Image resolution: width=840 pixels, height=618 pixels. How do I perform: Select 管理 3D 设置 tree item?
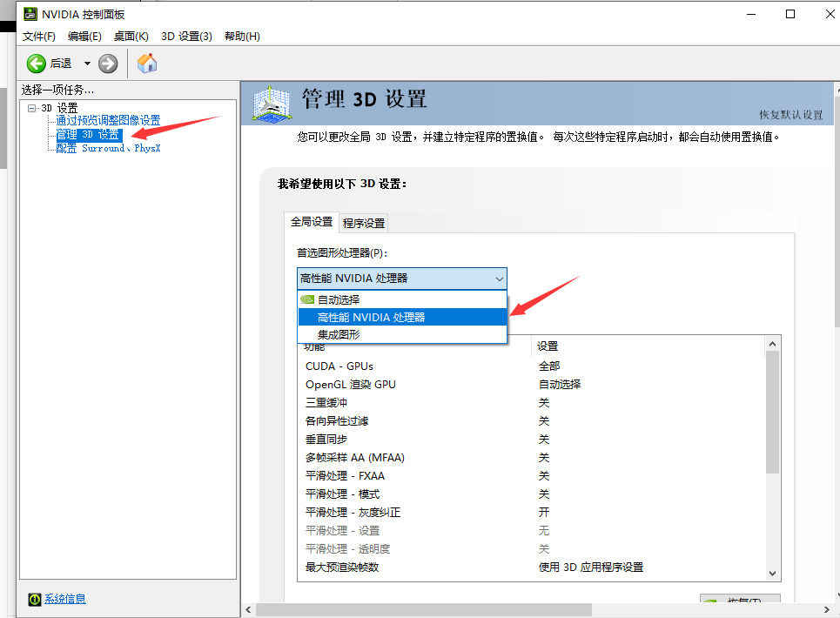coord(88,134)
